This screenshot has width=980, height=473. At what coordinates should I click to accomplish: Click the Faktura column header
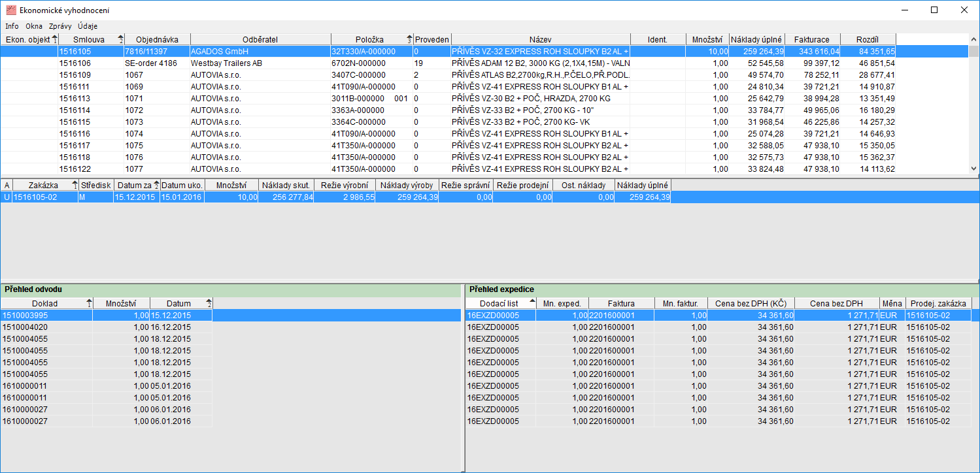[x=621, y=303]
